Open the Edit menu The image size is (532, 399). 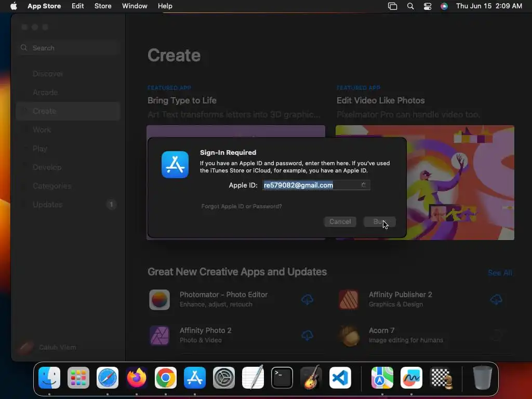78,6
